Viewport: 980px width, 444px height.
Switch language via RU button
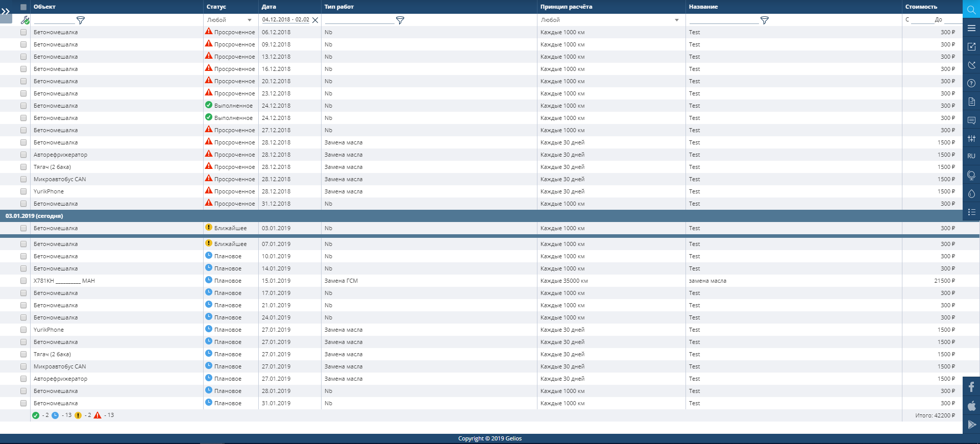pos(971,156)
